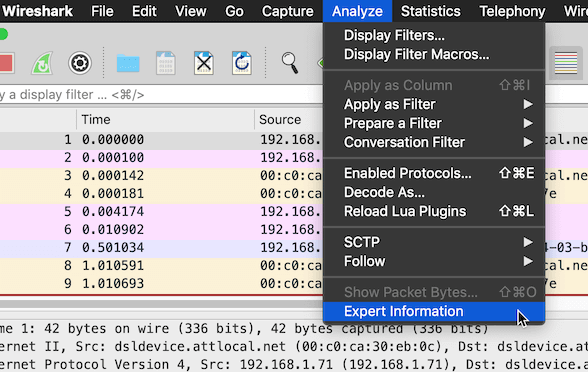Close the open Analyze menu
Image resolution: width=588 pixels, height=372 pixels.
point(357,11)
